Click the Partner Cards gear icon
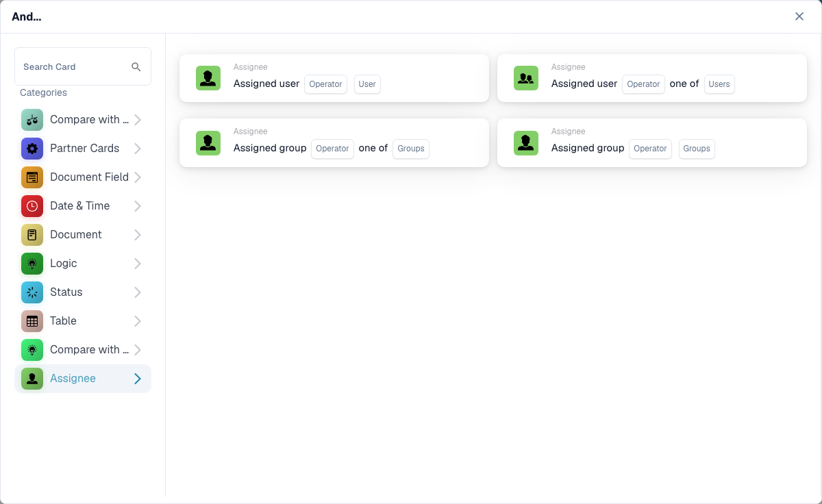This screenshot has width=822, height=504. coord(32,149)
